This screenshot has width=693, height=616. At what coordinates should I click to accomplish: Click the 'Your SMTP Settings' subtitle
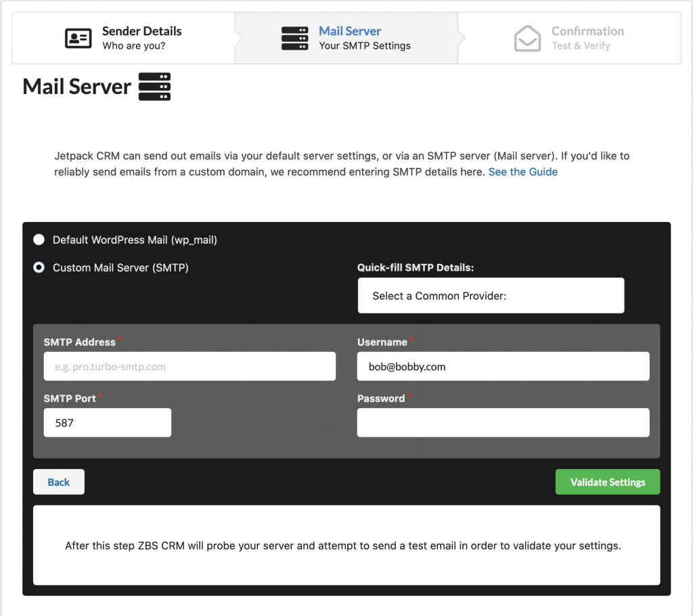pyautogui.click(x=365, y=45)
